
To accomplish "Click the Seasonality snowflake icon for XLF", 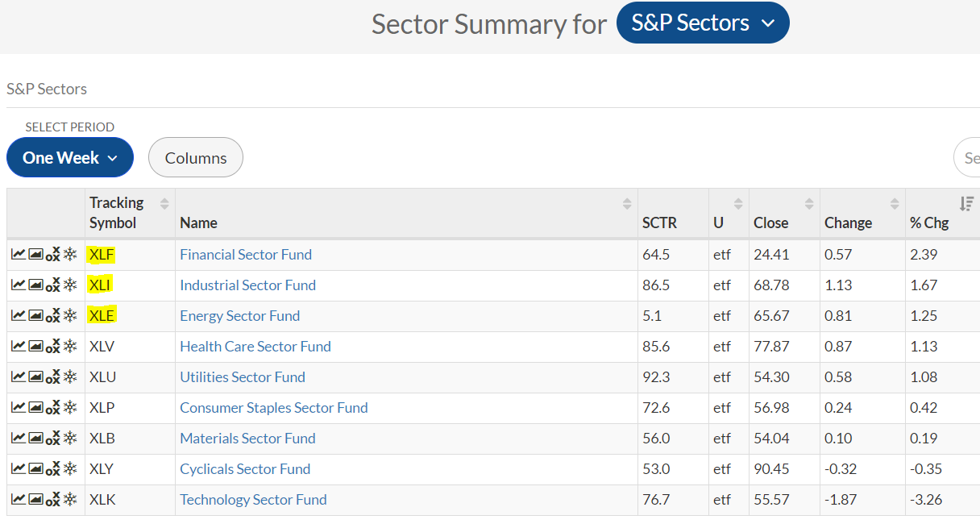I will [70, 255].
